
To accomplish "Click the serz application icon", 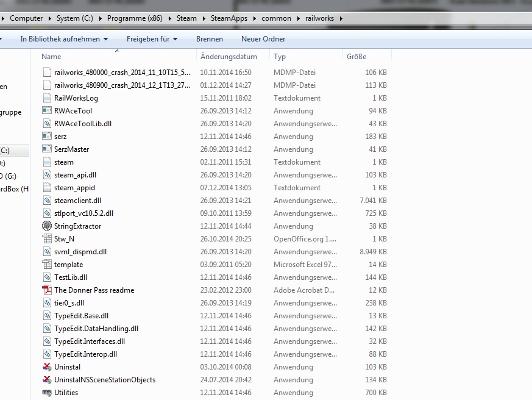I will [x=47, y=136].
